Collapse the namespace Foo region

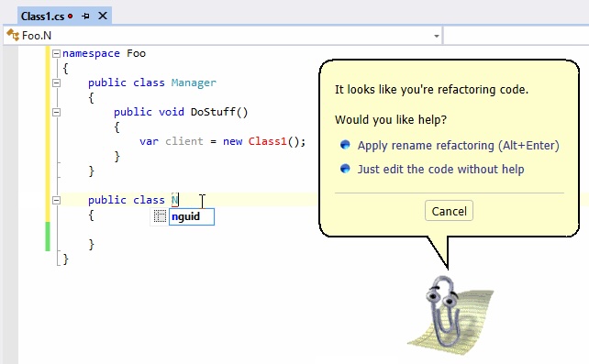pos(56,54)
